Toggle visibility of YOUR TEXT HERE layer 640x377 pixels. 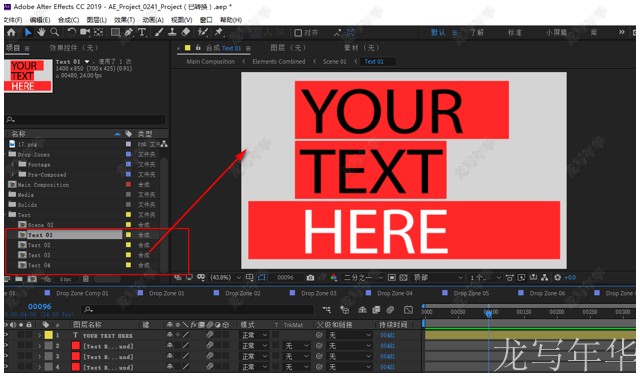pyautogui.click(x=7, y=335)
